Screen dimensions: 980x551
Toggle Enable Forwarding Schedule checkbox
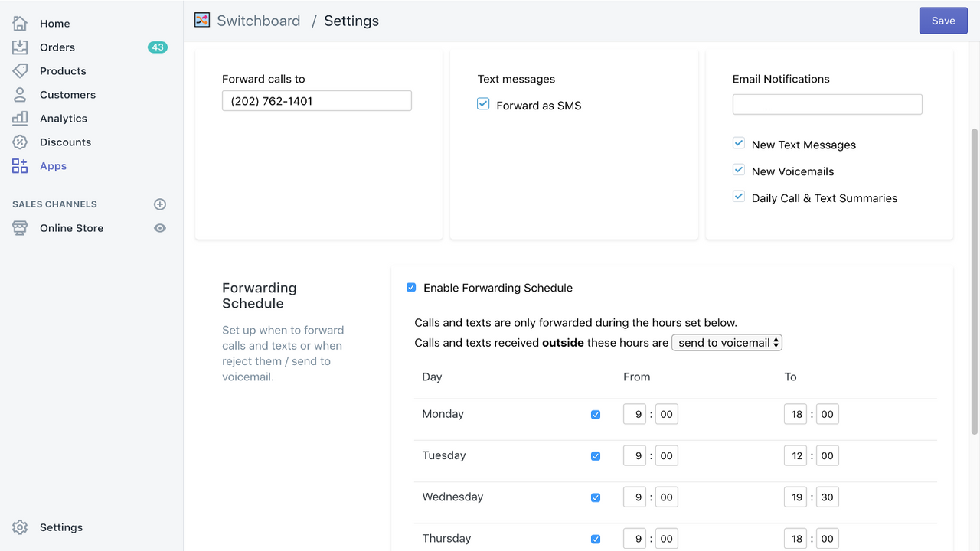tap(411, 288)
